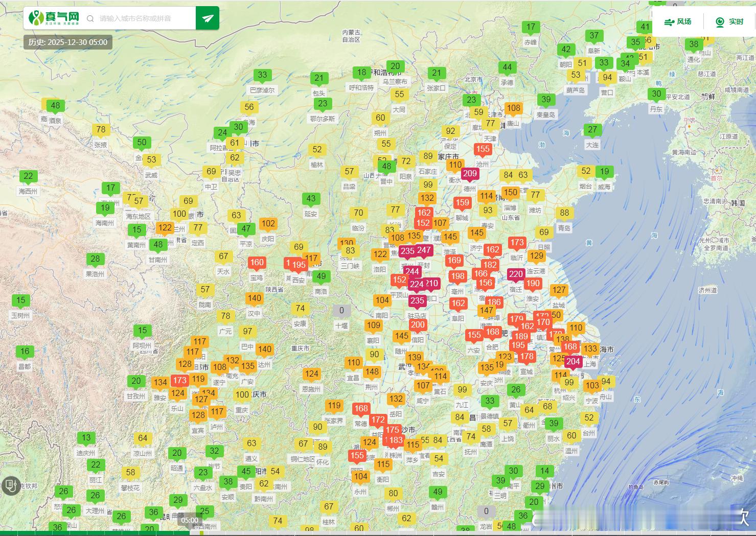Open the round device icon at bottom-left

pos(10,485)
